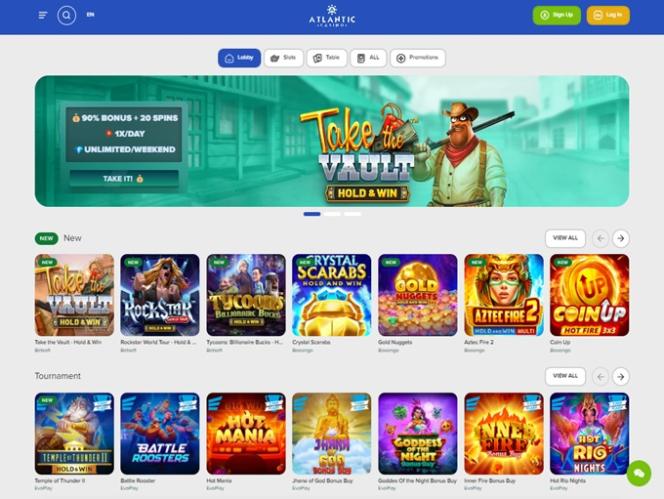The width and height of the screenshot is (664, 499).
Task: Go back in Tournament row with left arrow
Action: tap(600, 377)
